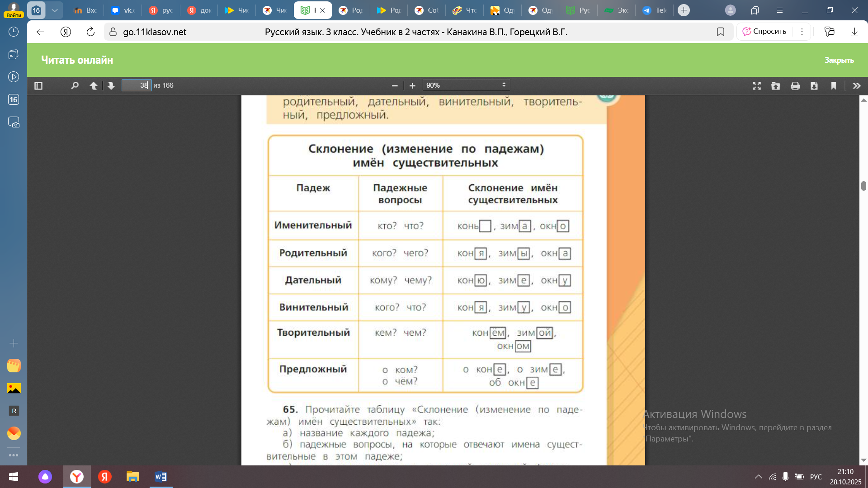The height and width of the screenshot is (488, 868).
Task: Go to next page arrow
Action: 111,85
